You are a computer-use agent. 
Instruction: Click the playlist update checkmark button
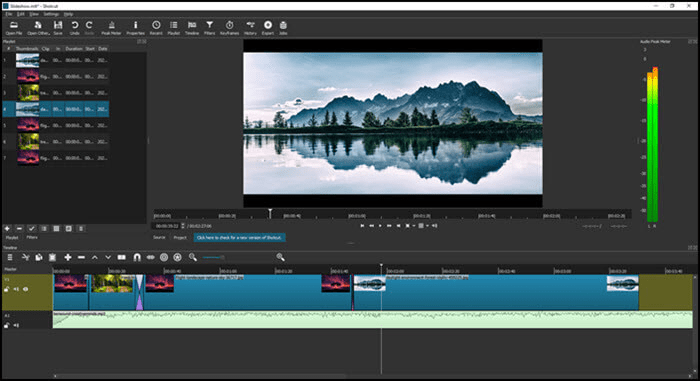(31, 229)
